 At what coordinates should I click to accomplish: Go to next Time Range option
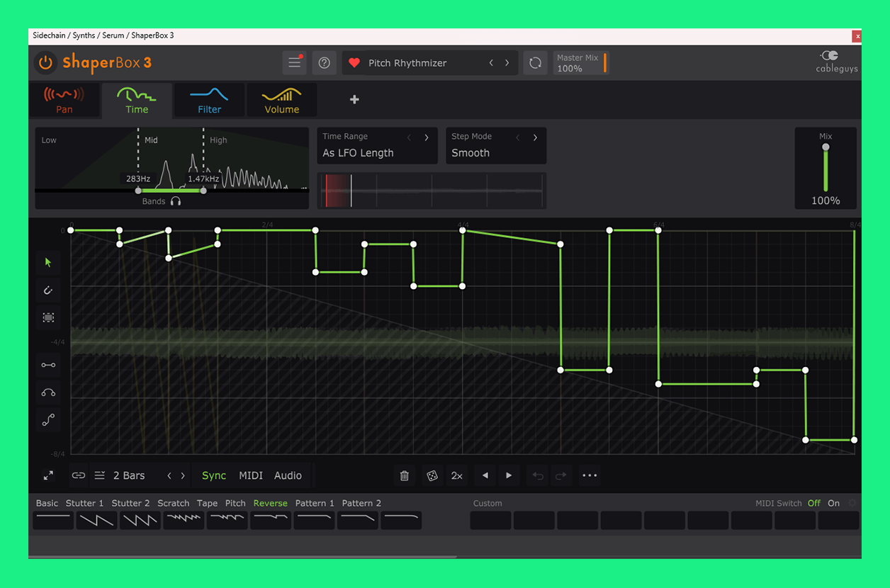point(427,137)
